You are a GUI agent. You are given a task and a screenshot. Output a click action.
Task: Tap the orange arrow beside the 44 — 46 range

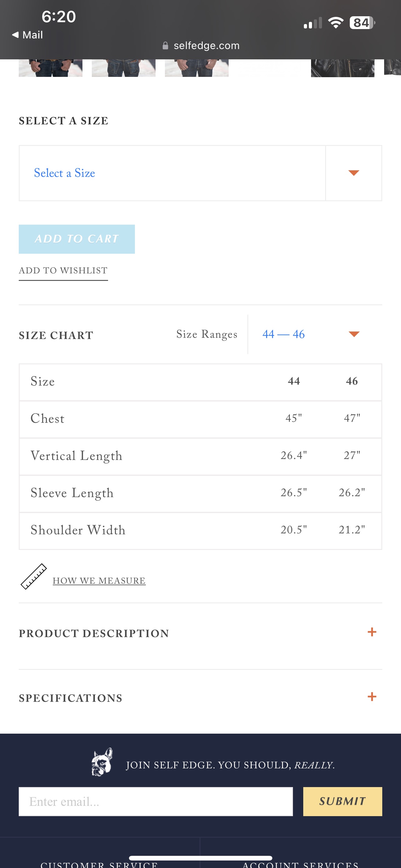(x=354, y=334)
